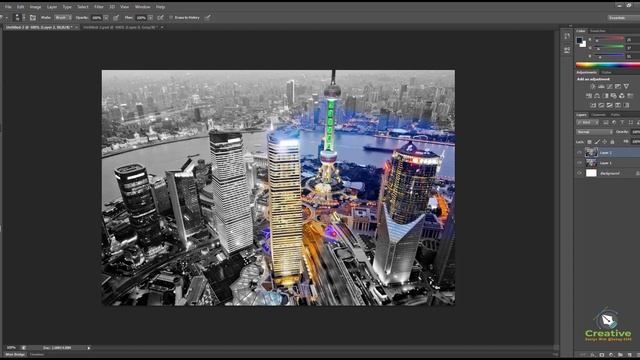Filter layers by pixel layers icon

tap(606, 122)
